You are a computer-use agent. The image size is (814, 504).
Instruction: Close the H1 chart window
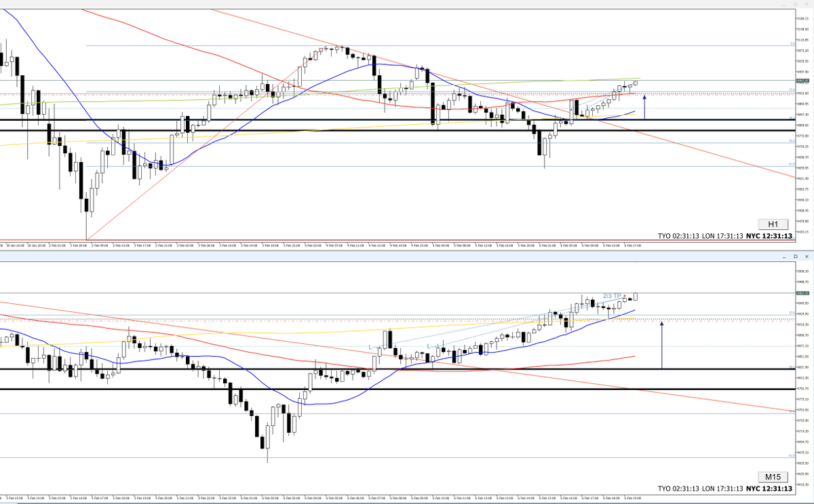pyautogui.click(x=807, y=4)
